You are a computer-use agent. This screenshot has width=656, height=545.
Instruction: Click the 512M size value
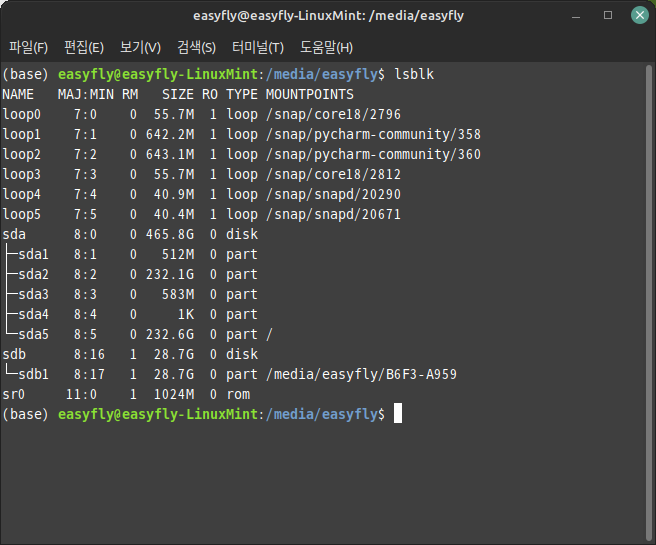coord(178,254)
